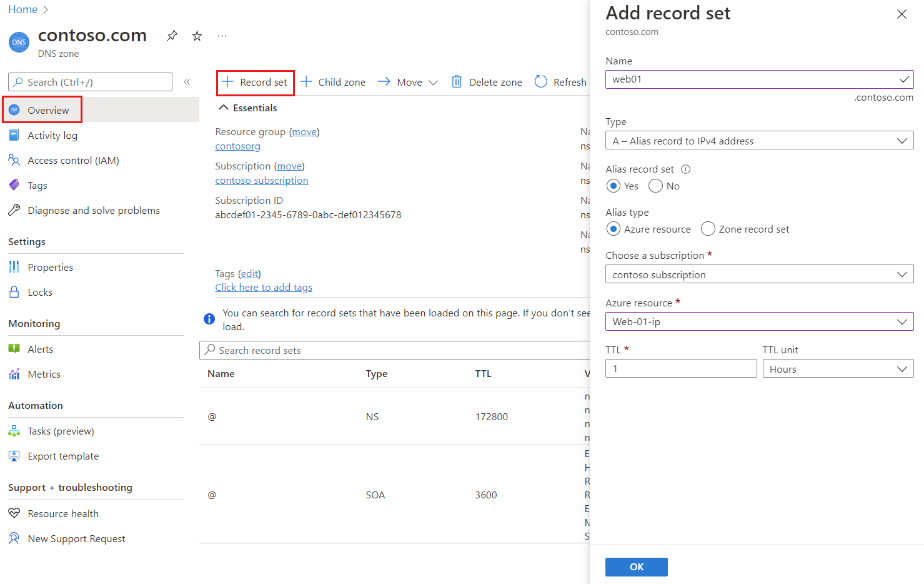Open the ellipsis more options menu

[222, 36]
